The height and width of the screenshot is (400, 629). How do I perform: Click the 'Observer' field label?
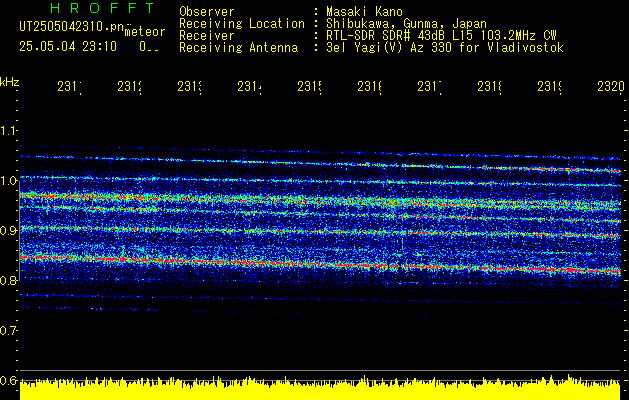point(207,11)
